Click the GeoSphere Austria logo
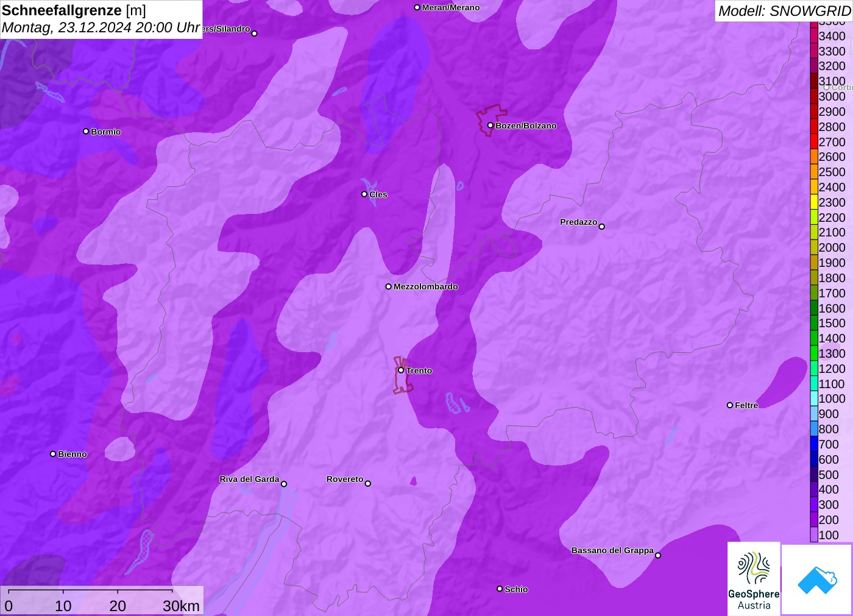This screenshot has width=853, height=616. 754,579
